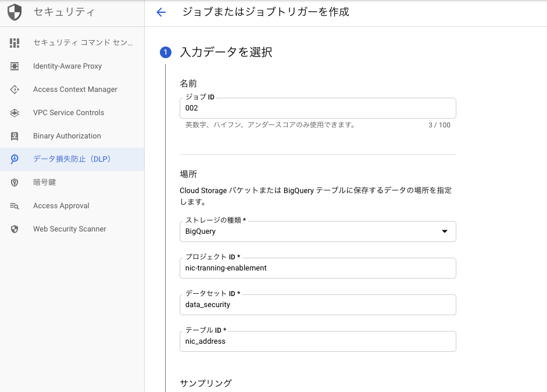
Task: Click the テーブル ID field nic_address
Action: 318,341
